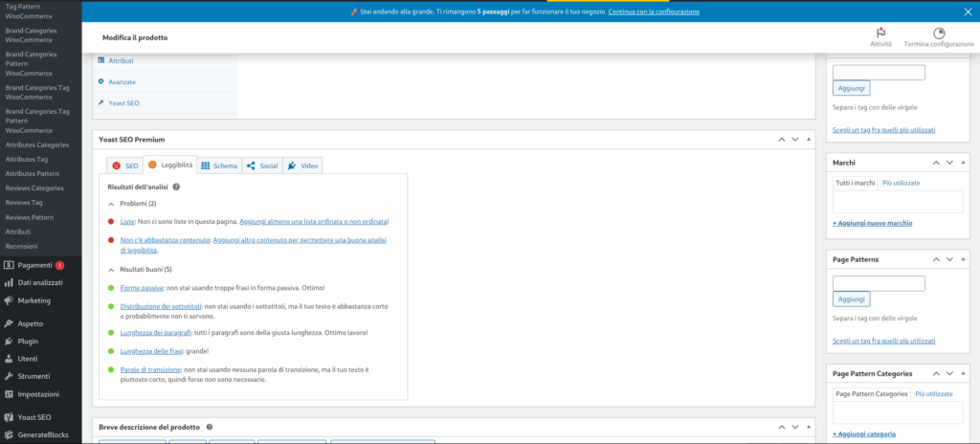Click + Aggiungi categoria link
Screen dimensions: 980x444
tap(864, 434)
